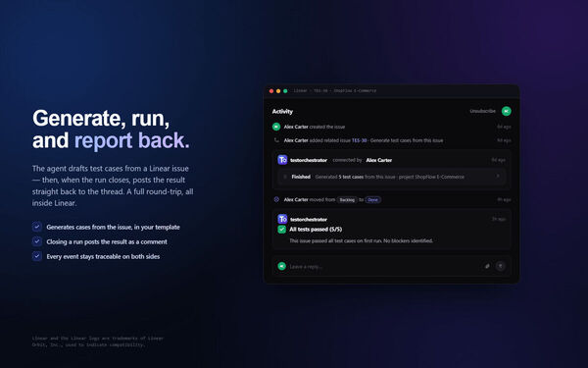Image resolution: width=588 pixels, height=368 pixels.
Task: Click the window title breadcrumb 'Linear · TES-30'
Action: tap(335, 91)
